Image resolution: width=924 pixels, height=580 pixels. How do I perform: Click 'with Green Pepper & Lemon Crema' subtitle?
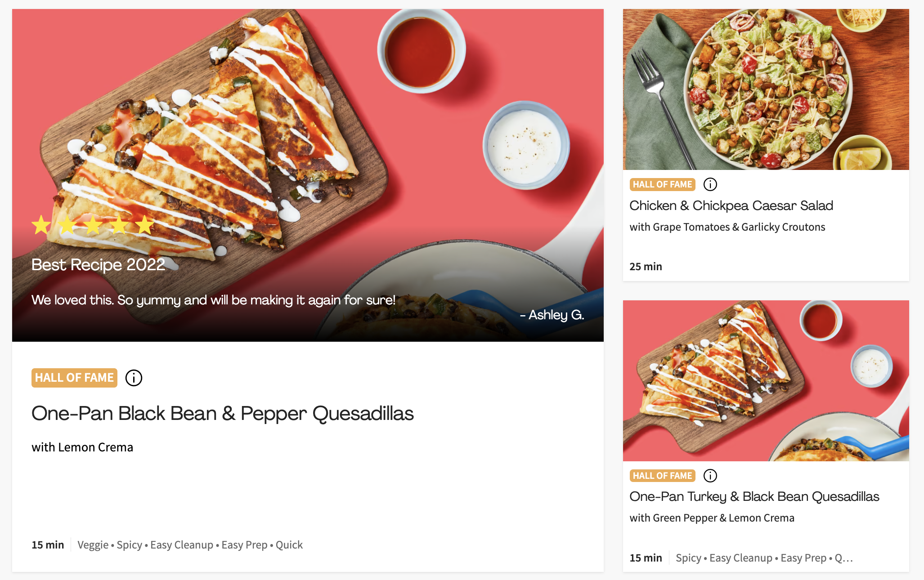coord(712,518)
